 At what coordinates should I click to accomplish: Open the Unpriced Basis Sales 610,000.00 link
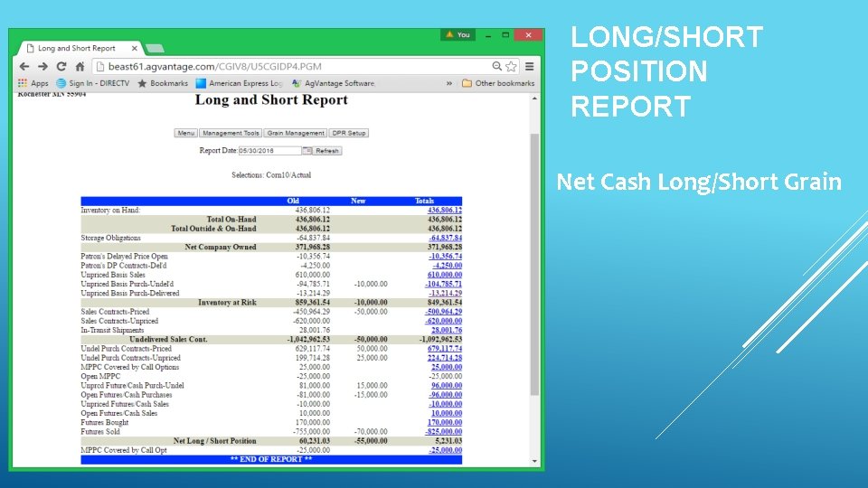445,275
